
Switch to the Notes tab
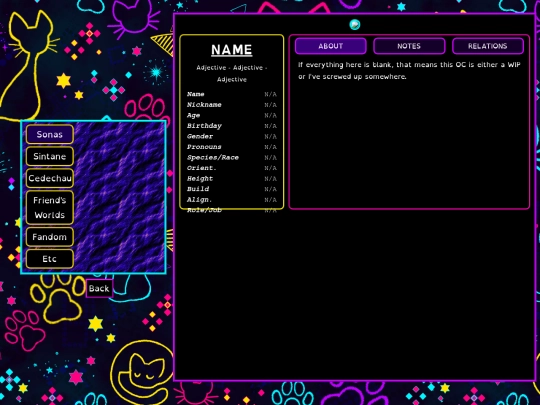(409, 46)
